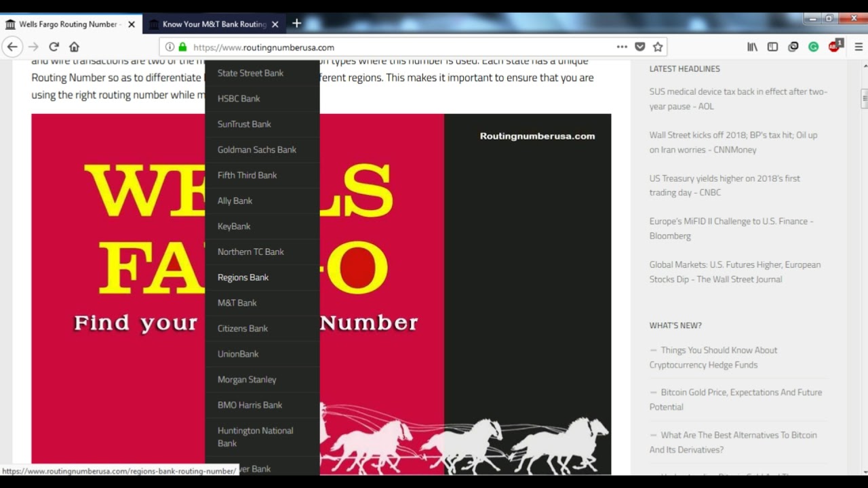The width and height of the screenshot is (868, 488).
Task: Close the M&T Bank Routing tab
Action: click(275, 24)
